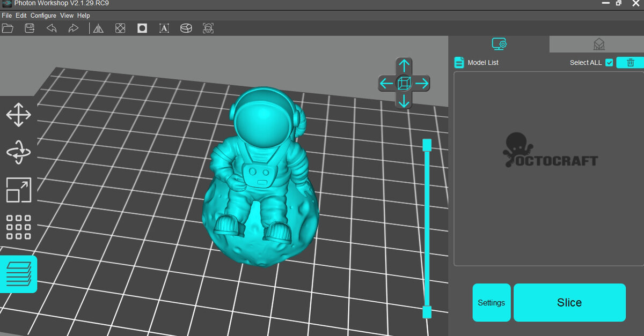The height and width of the screenshot is (336, 644).
Task: Click the view cube left arrow
Action: coord(387,83)
